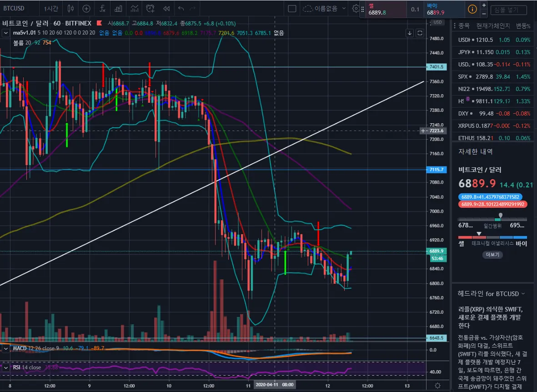Click the 6648.5 horizontal line price label
Screen dimensions: 537x392
437,338
